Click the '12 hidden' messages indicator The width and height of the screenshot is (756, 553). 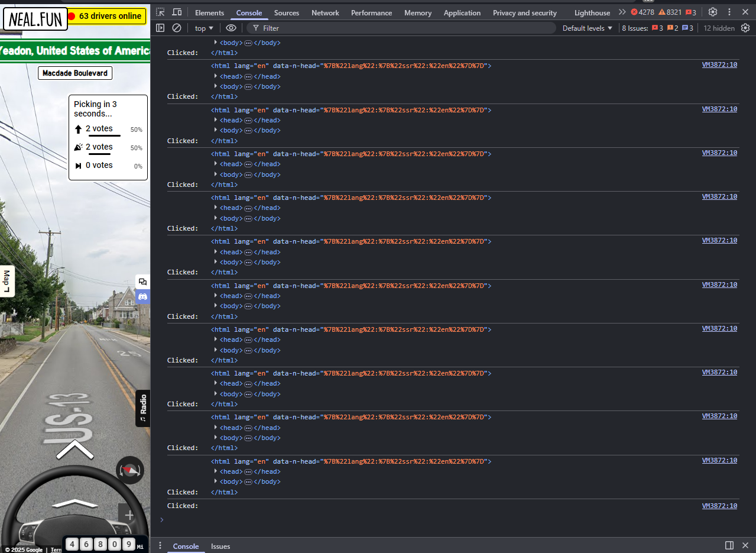tap(719, 28)
